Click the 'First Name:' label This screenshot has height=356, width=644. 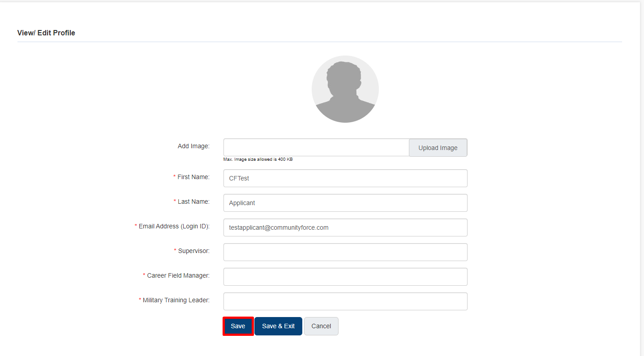(193, 177)
